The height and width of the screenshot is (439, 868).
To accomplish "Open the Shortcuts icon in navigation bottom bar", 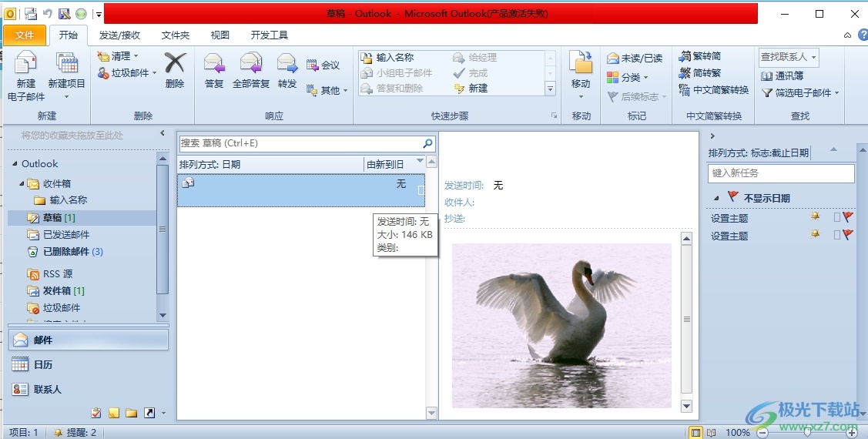I will pos(149,413).
